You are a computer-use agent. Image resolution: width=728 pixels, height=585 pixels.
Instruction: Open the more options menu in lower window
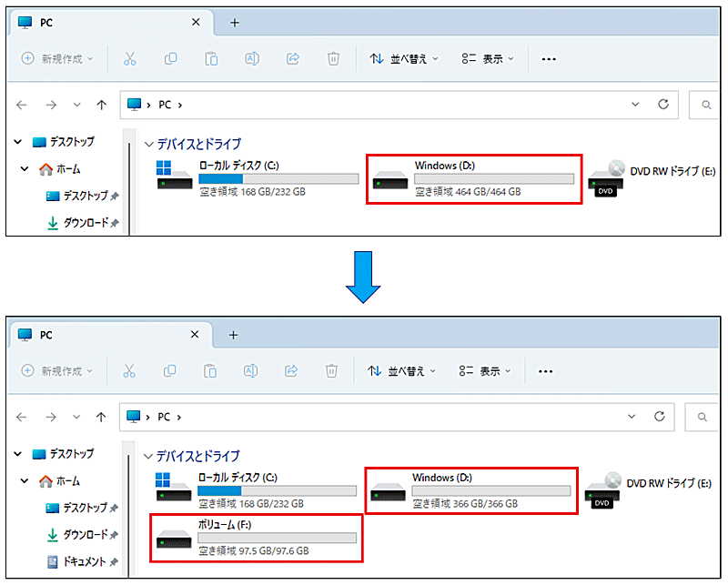pyautogui.click(x=545, y=371)
